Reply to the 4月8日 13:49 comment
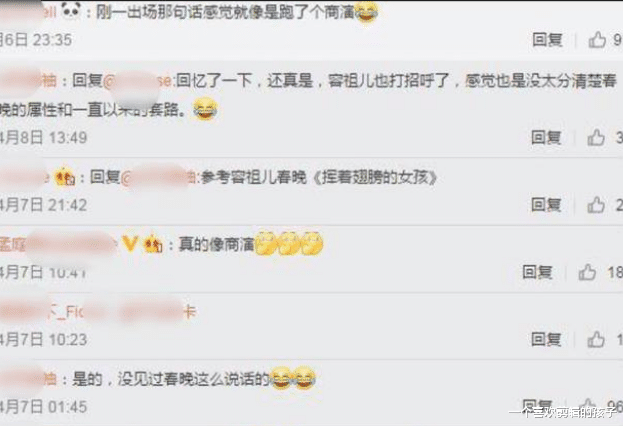The height and width of the screenshot is (426, 623). [546, 137]
